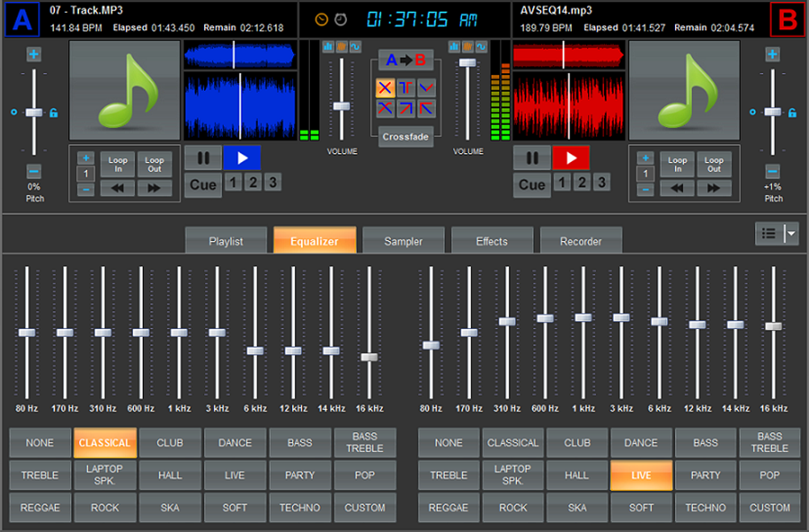The width and height of the screenshot is (809, 532).
Task: Select the X-shaped crossfade curve icon
Action: [385, 88]
